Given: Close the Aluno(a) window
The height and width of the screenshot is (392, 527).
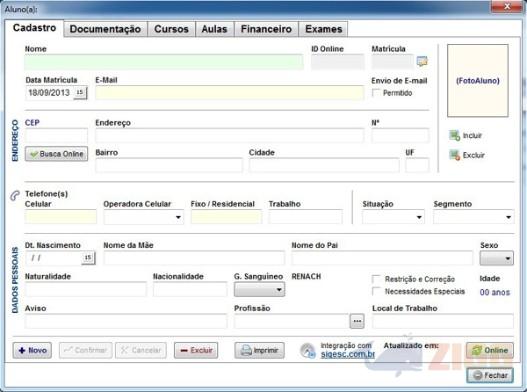Looking at the screenshot, I should tap(507, 6).
